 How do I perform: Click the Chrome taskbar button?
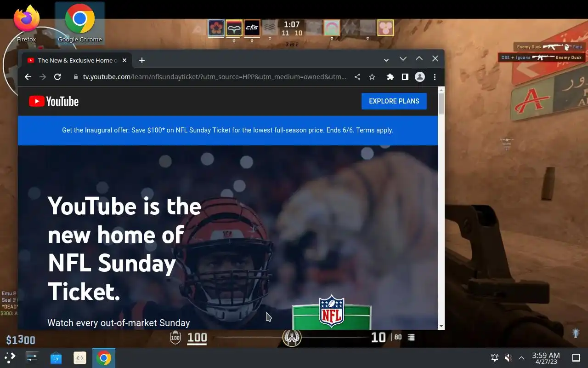(x=104, y=358)
